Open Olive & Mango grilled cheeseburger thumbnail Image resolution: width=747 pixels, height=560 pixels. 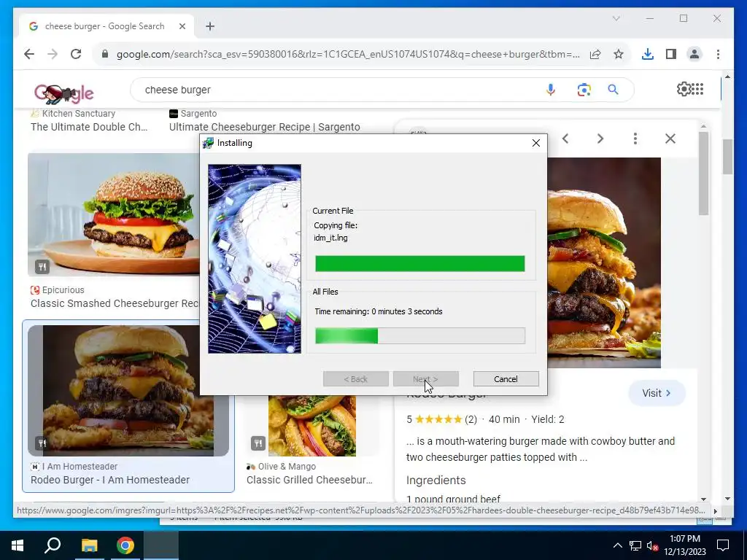pyautogui.click(x=312, y=425)
